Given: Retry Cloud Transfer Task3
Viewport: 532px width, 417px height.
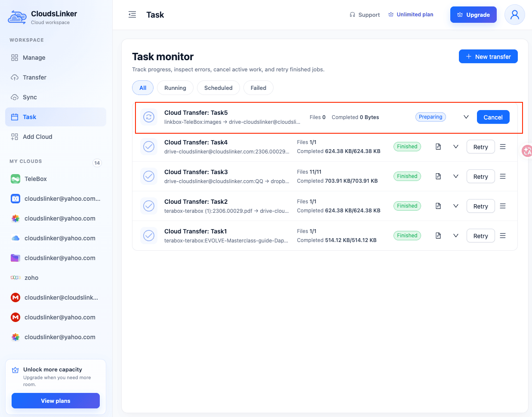Looking at the screenshot, I should 481,176.
